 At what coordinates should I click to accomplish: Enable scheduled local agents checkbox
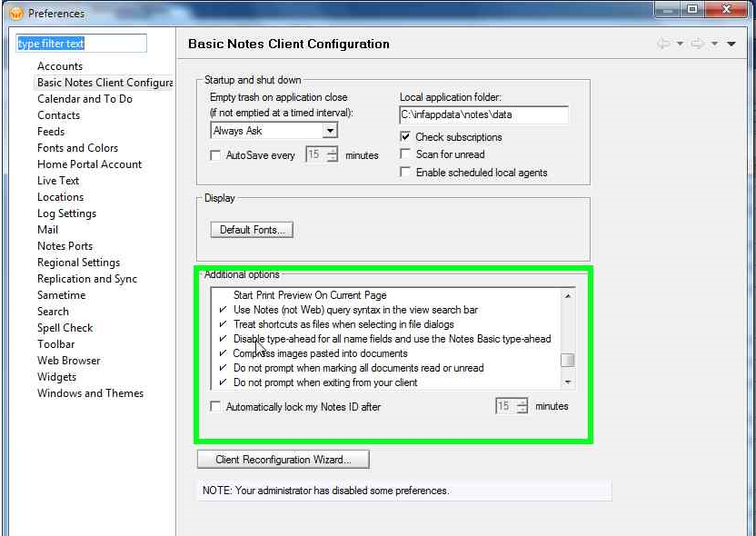point(405,172)
